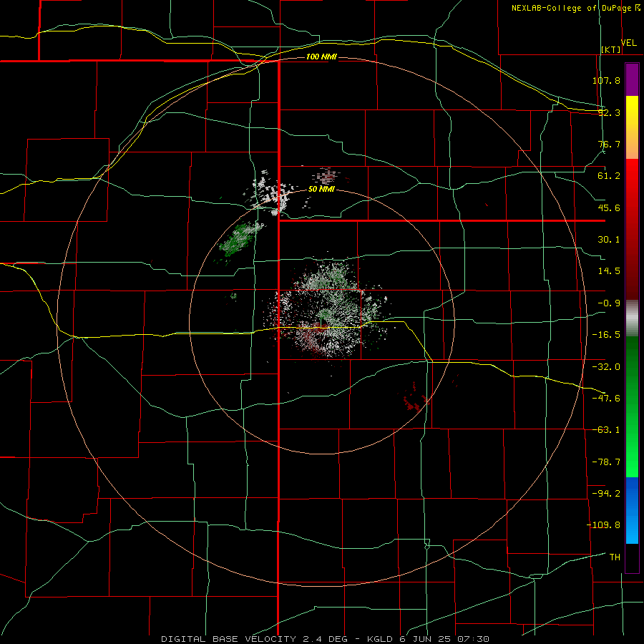644x644 pixels.
Task: Click the KGLD radar site identifier
Action: click(x=379, y=639)
